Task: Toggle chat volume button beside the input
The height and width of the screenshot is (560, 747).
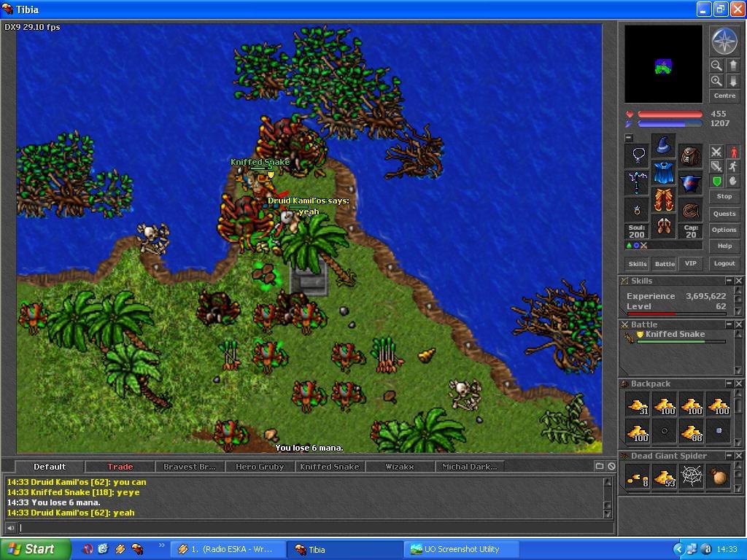Action: (10, 528)
